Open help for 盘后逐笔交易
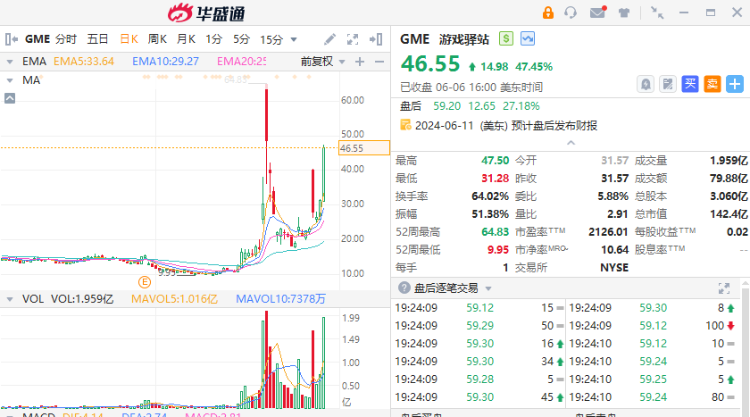This screenshot has width=750, height=417. click(404, 287)
